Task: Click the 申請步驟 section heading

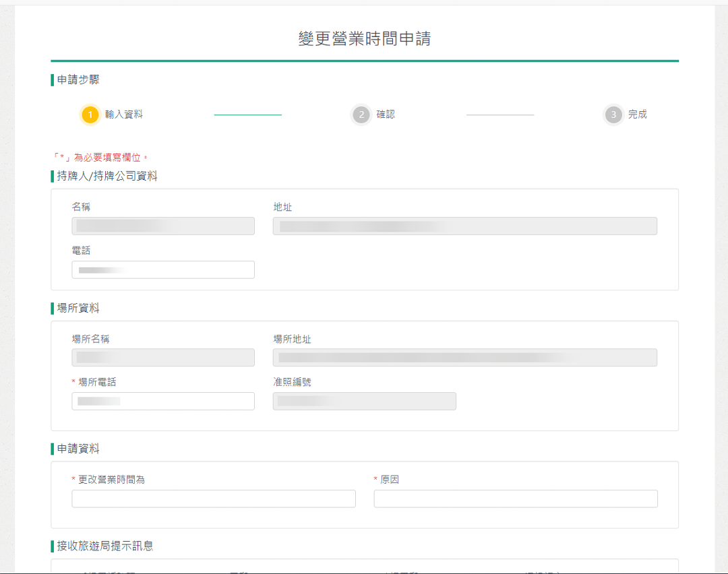Action: [x=78, y=80]
